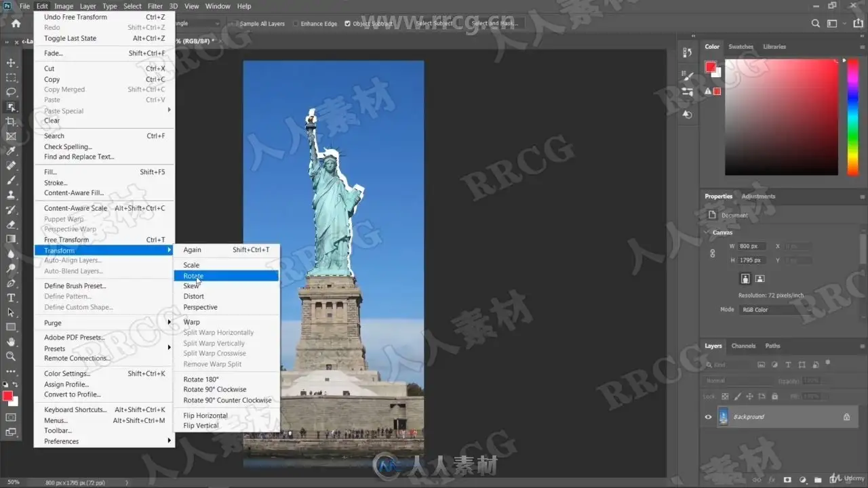This screenshot has height=488, width=868.
Task: Select the Dodge tool
Action: coord(11,268)
